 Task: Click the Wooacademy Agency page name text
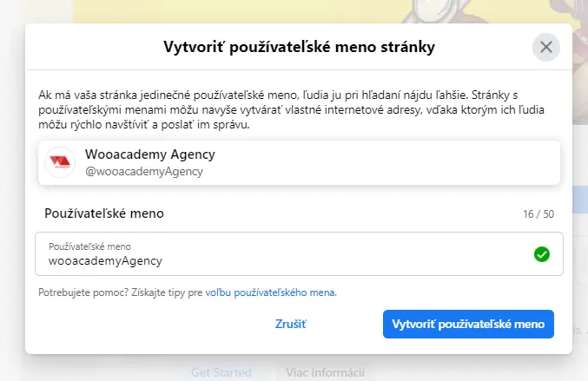pos(150,154)
